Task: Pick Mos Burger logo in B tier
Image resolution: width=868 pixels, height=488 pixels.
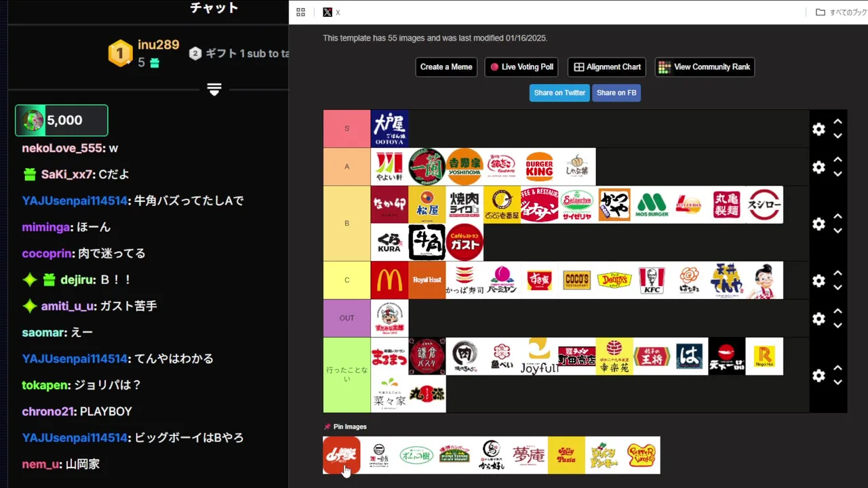Action: tap(652, 205)
